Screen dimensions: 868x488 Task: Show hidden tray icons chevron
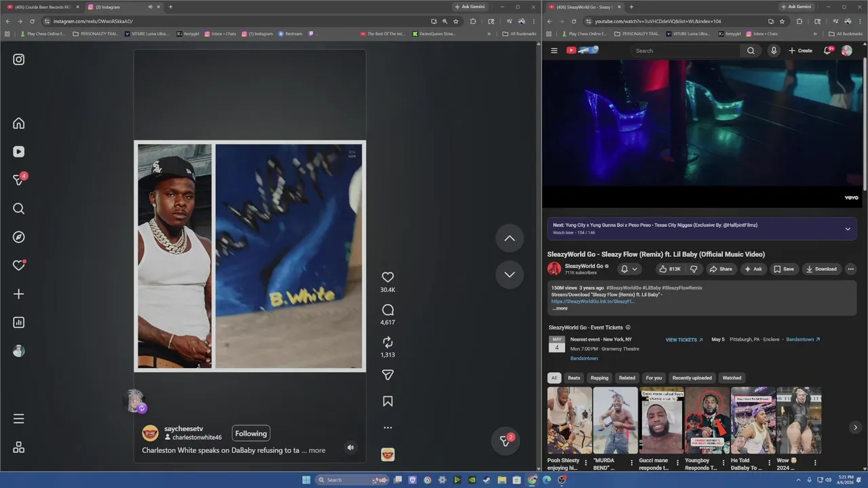[x=799, y=480]
